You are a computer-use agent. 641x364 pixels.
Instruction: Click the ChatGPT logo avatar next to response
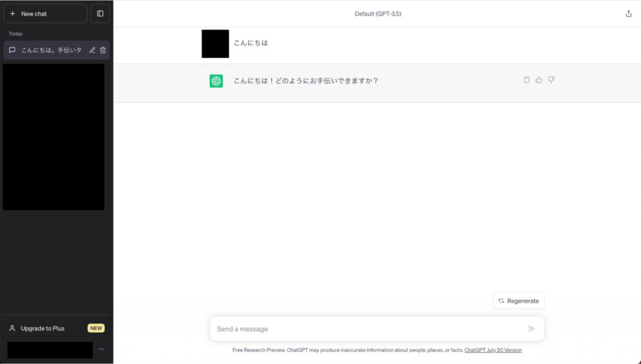click(216, 81)
